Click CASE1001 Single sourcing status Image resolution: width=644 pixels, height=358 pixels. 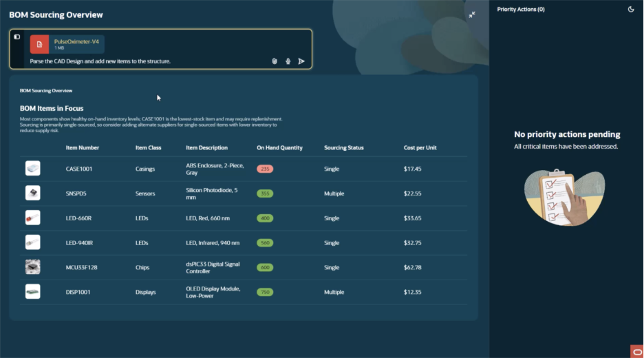[332, 169]
